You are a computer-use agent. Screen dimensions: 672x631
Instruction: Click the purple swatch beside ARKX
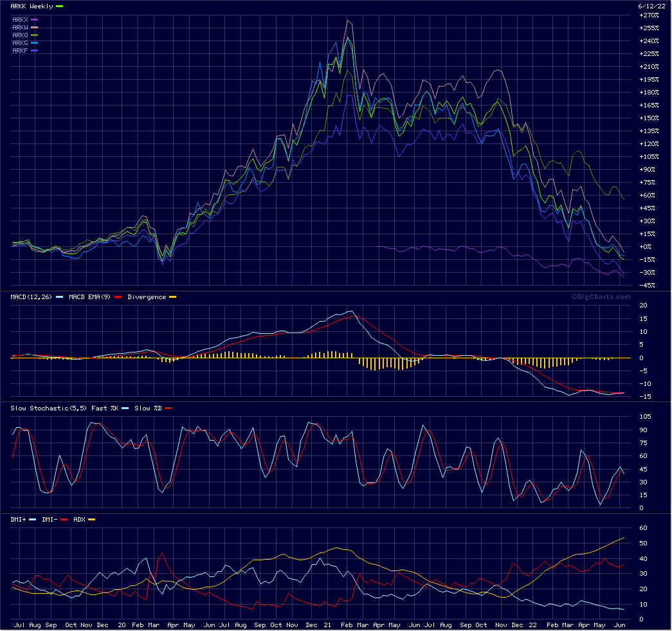point(34,20)
